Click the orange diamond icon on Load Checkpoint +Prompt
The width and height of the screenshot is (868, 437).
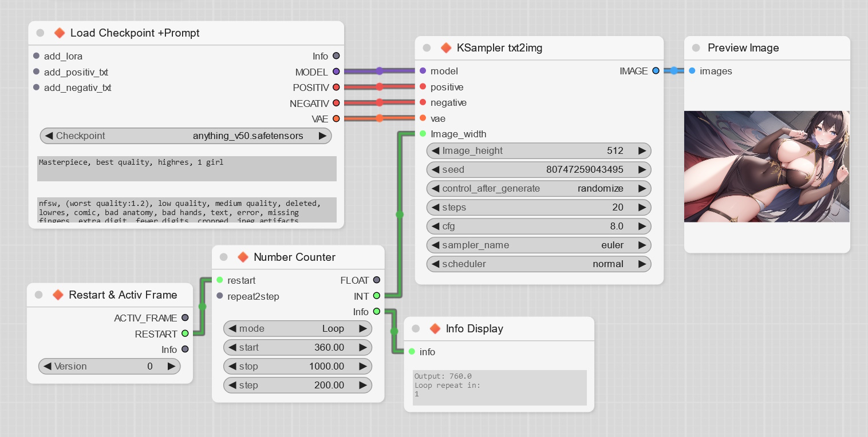coord(60,33)
